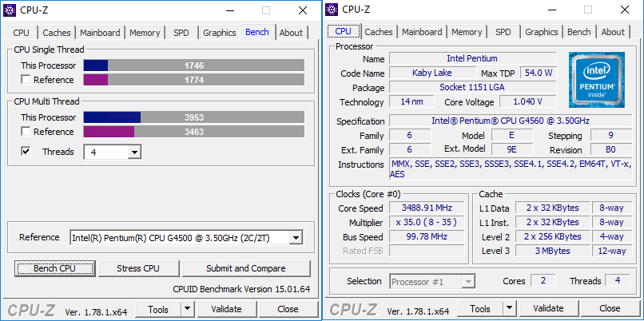644x321 pixels.
Task: Click the Threads value 4 in right window
Action: coord(618,281)
